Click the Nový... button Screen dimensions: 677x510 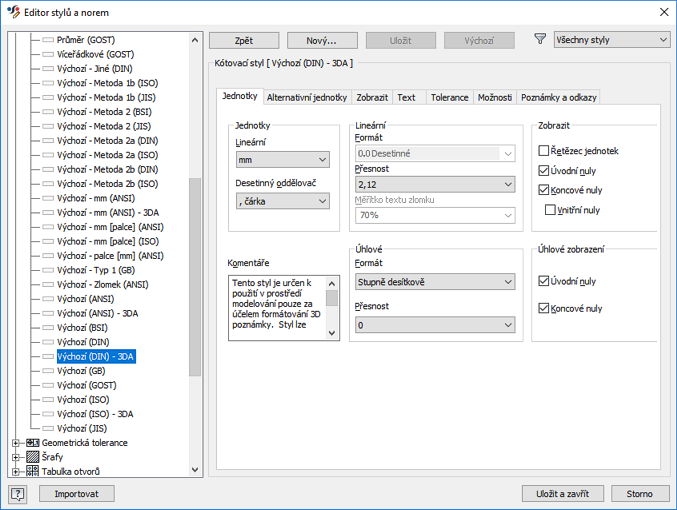[322, 41]
